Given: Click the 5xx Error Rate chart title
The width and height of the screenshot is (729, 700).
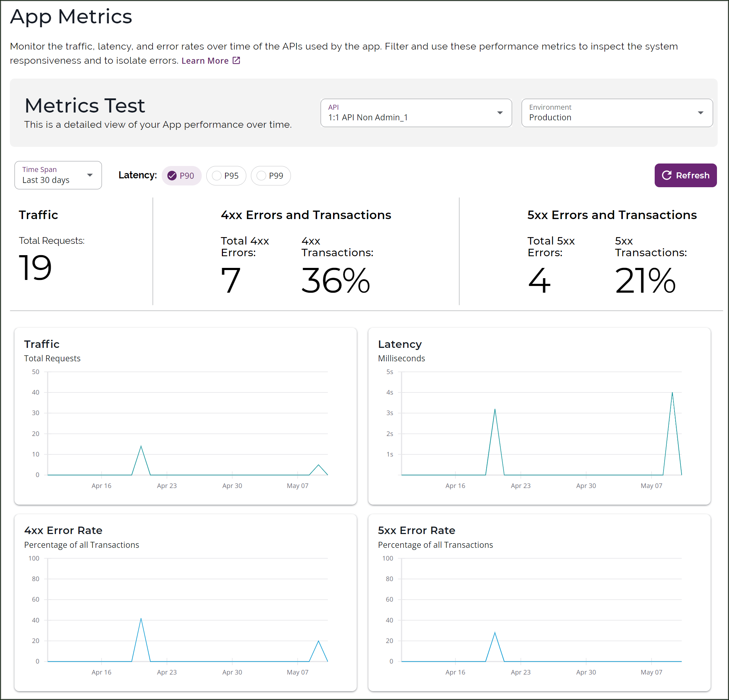Looking at the screenshot, I should tap(417, 530).
